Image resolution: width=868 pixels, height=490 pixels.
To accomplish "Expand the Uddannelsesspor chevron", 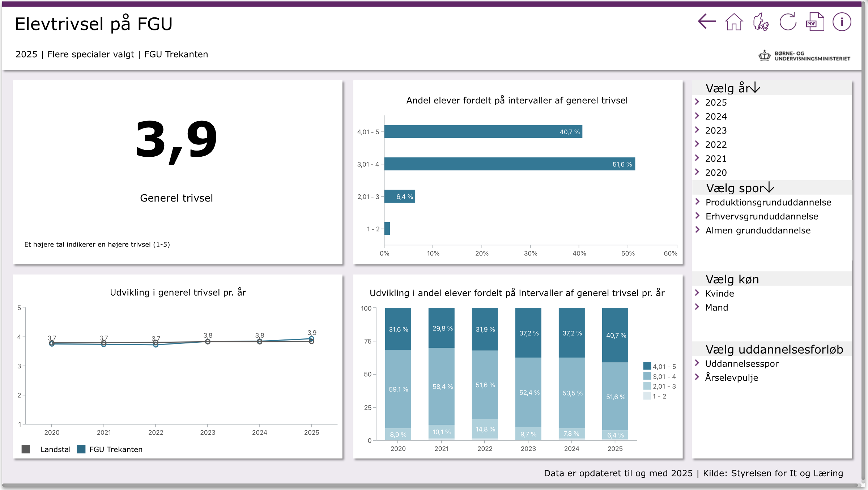I will (x=697, y=363).
